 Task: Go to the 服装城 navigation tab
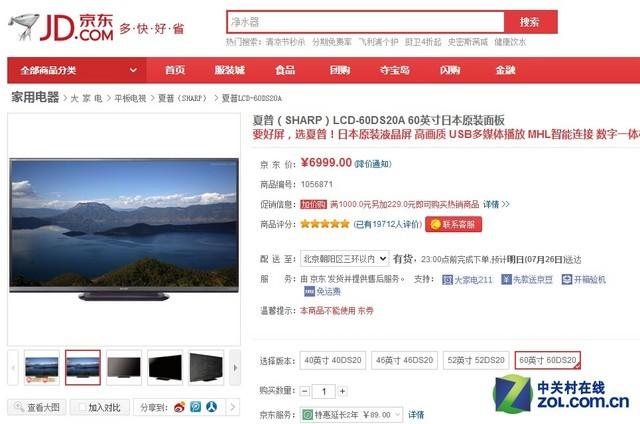click(229, 70)
